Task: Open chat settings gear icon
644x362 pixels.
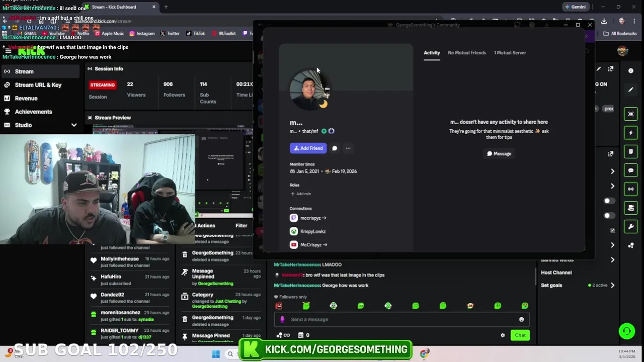Action: [503, 335]
